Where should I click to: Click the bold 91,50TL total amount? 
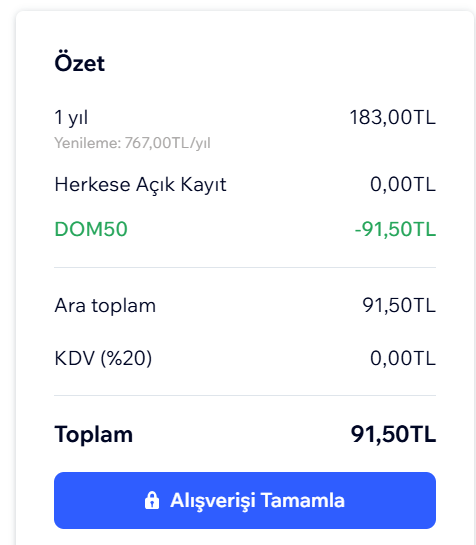[x=393, y=434]
